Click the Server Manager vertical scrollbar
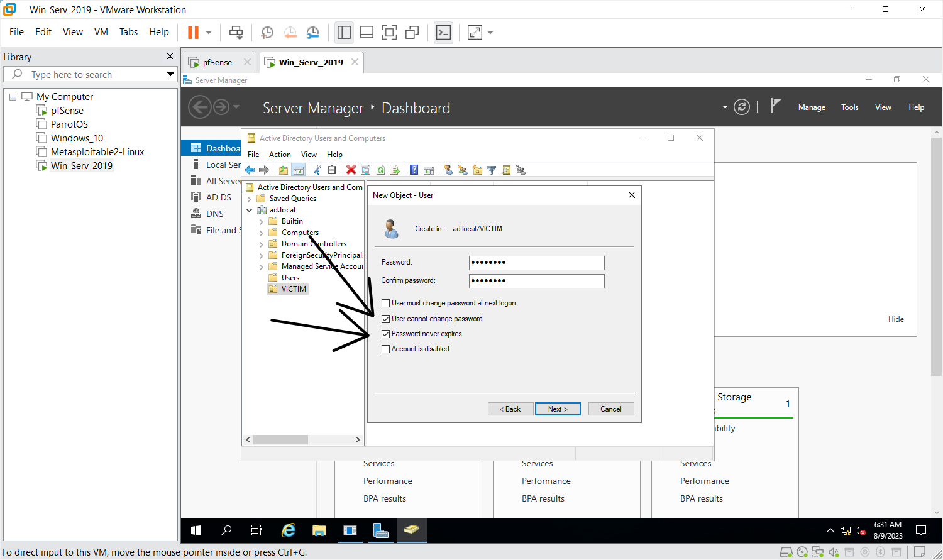This screenshot has height=560, width=943. click(936, 256)
